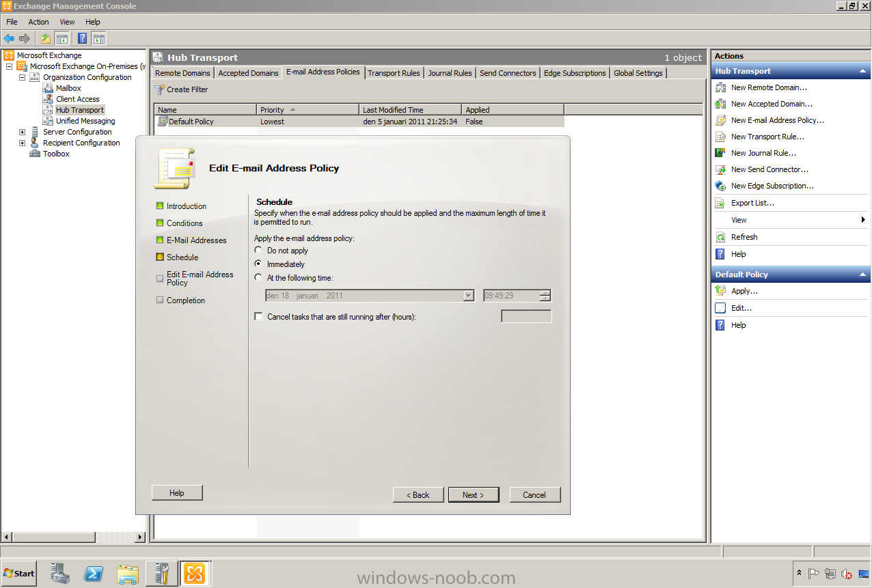Collapse the Organization Configuration tree node
The width and height of the screenshot is (872, 588).
tap(22, 77)
